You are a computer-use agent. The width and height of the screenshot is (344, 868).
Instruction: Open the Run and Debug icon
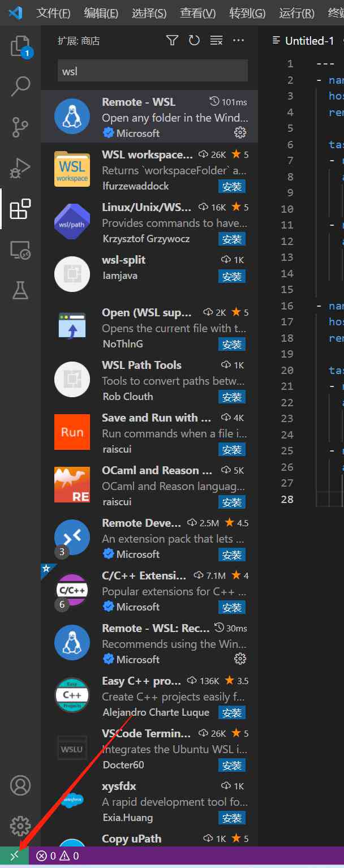click(20, 168)
